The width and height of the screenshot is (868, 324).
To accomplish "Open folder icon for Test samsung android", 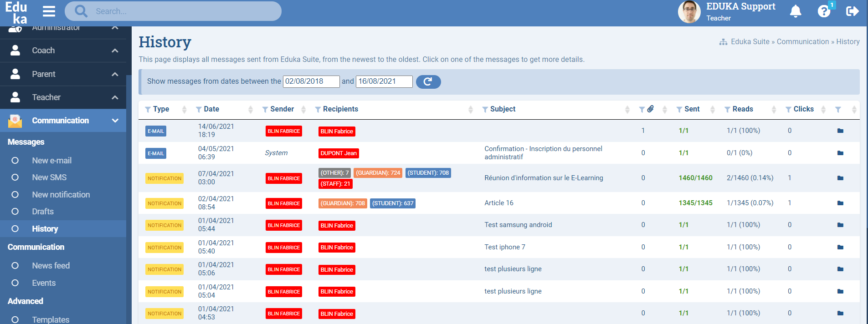I will (840, 225).
